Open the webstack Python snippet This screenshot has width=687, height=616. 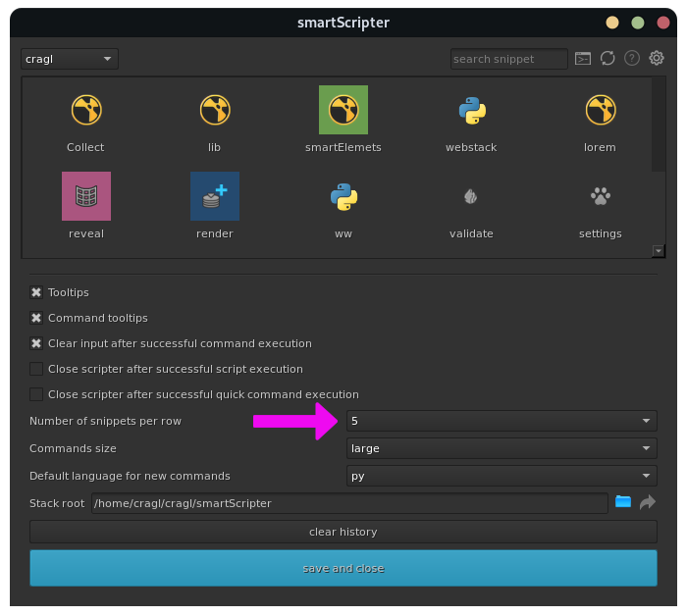click(x=471, y=110)
